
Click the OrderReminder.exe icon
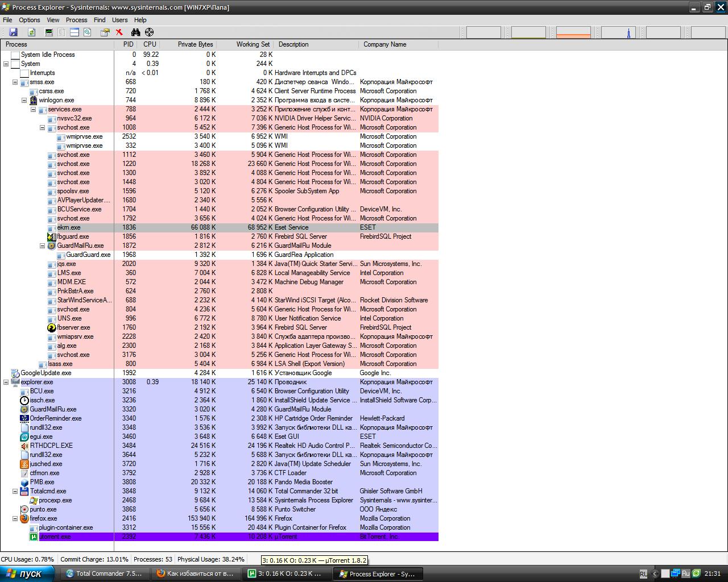click(x=24, y=418)
